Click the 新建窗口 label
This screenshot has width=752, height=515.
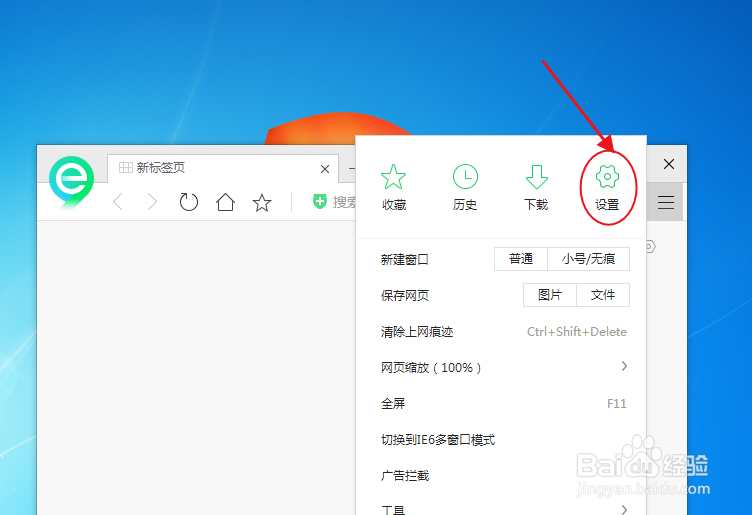click(404, 259)
